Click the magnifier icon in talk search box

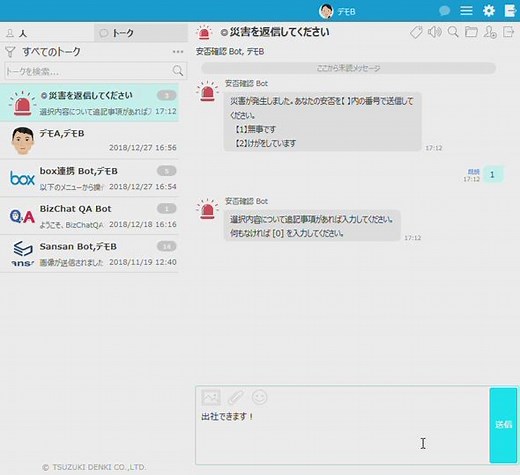[x=178, y=71]
